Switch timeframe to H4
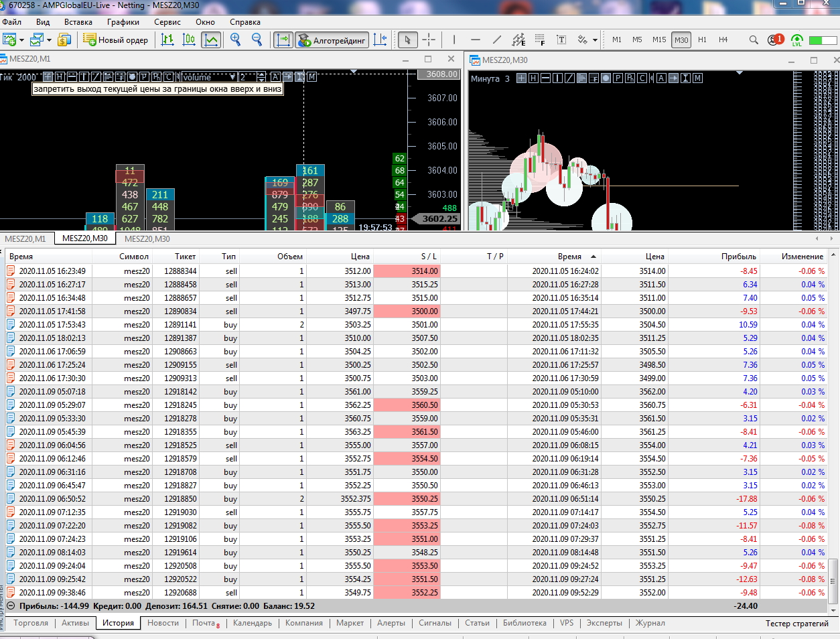The width and height of the screenshot is (840, 639). [723, 40]
